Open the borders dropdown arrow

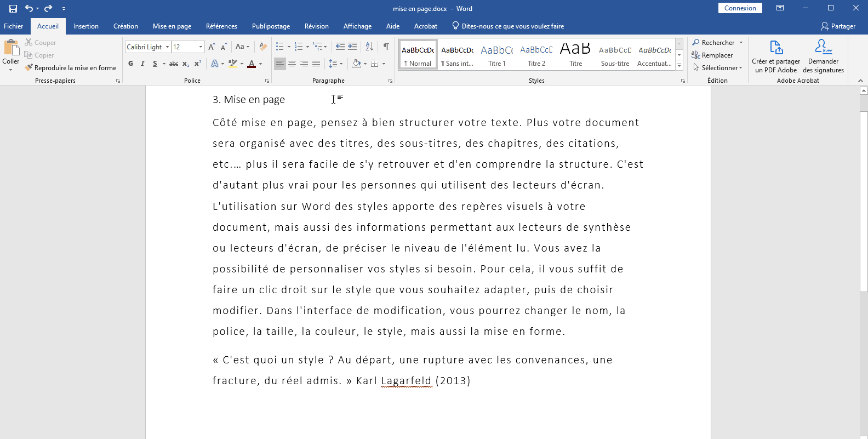click(x=384, y=64)
